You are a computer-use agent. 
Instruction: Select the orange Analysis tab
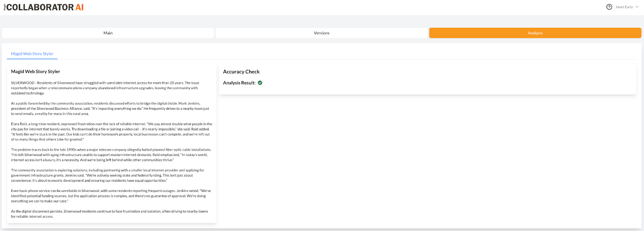[535, 33]
